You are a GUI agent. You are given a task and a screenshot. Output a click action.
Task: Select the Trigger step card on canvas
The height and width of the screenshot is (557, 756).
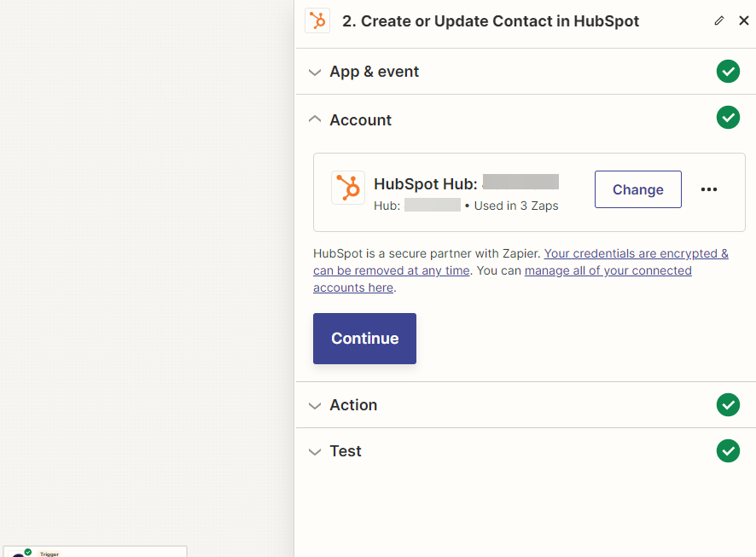point(95,552)
